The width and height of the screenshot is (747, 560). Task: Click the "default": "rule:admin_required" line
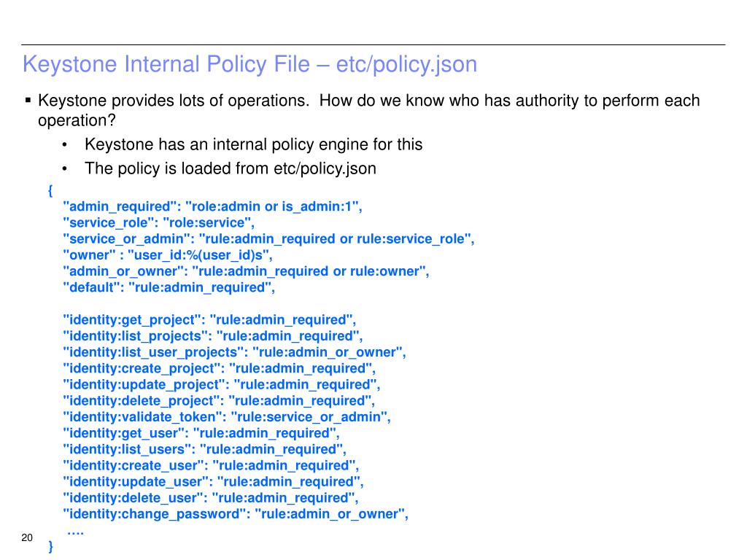pyautogui.click(x=169, y=287)
